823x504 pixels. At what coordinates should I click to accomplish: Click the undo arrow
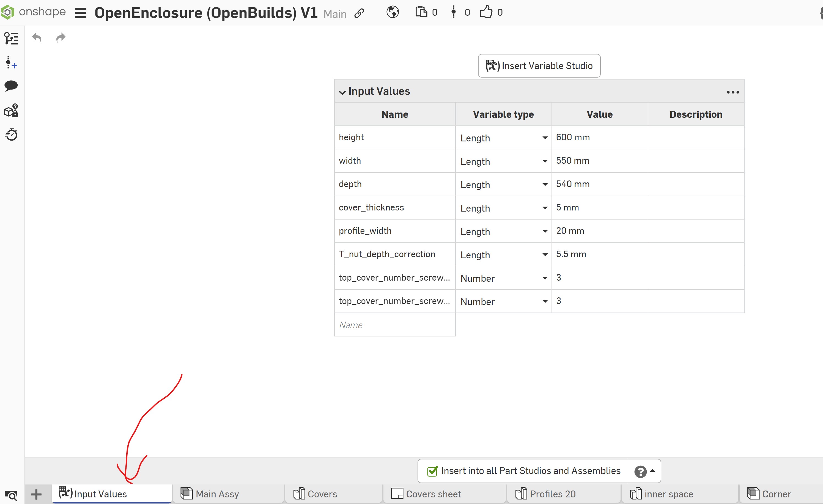tap(36, 37)
